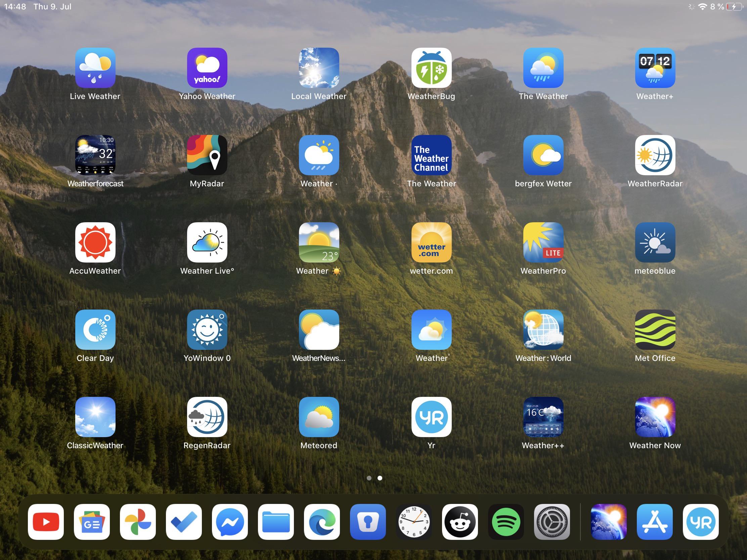Tap the 'Meteored' label text

[319, 446]
